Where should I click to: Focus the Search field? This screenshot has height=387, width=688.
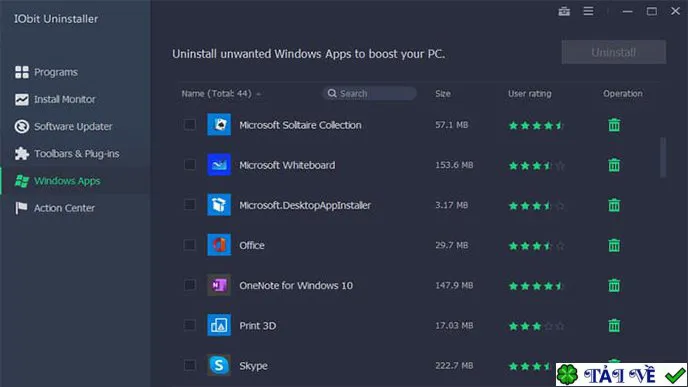(x=369, y=93)
